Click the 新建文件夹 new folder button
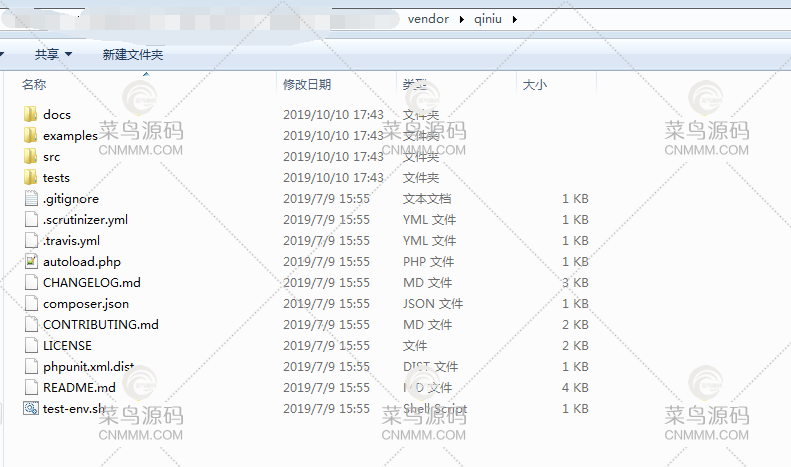This screenshot has width=791, height=467. 133,54
